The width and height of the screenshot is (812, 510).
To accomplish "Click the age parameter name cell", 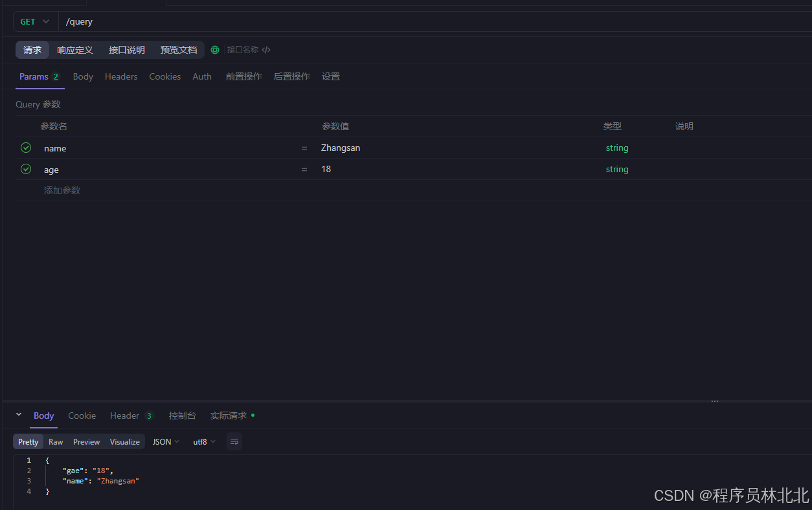I will click(167, 170).
